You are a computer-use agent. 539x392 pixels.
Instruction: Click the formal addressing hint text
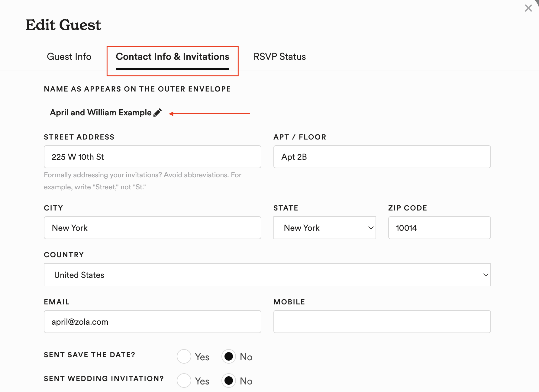(x=143, y=181)
